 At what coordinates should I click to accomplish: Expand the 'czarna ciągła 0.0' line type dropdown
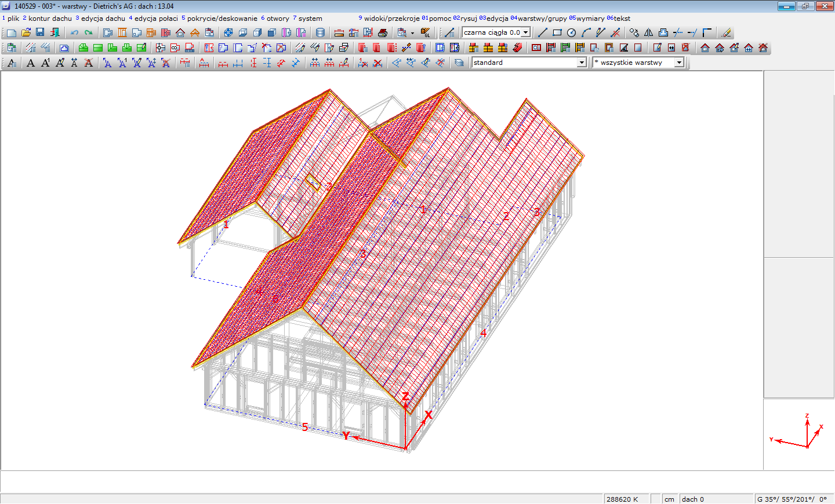[x=525, y=33]
